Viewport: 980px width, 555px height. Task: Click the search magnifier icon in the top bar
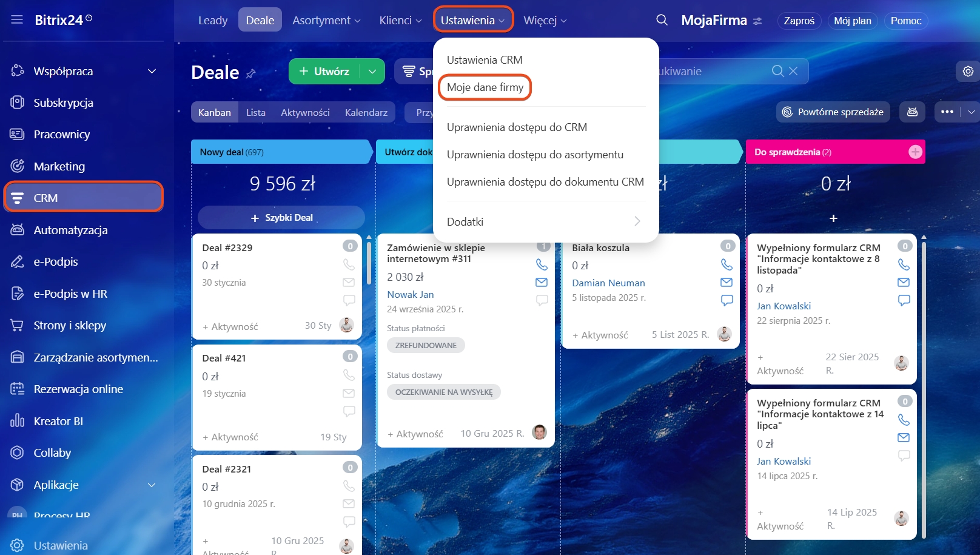point(662,20)
